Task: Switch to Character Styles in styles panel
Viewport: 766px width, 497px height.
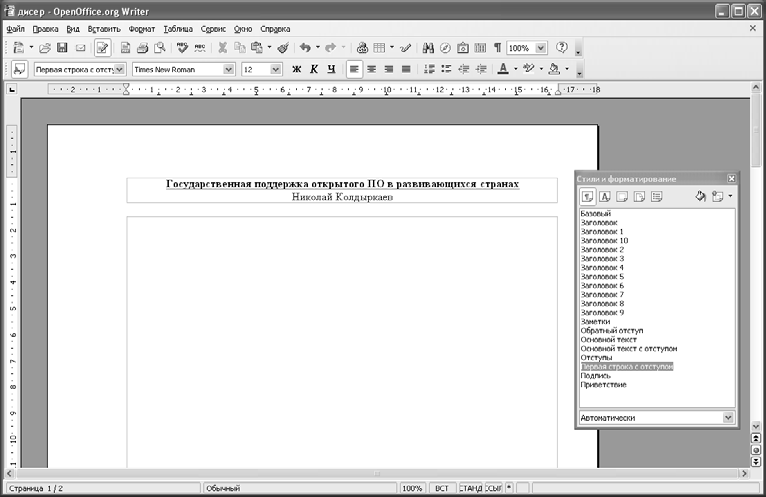Action: point(605,196)
